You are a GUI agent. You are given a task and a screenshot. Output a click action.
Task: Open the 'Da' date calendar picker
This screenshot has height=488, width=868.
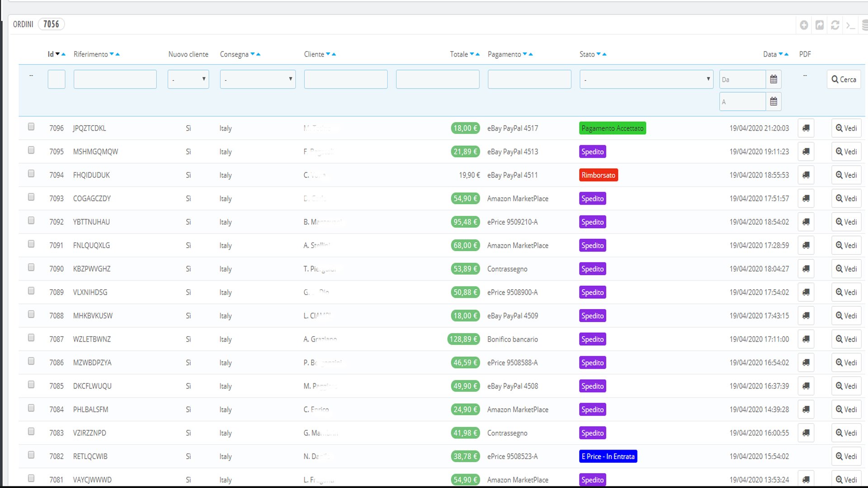[x=774, y=80]
